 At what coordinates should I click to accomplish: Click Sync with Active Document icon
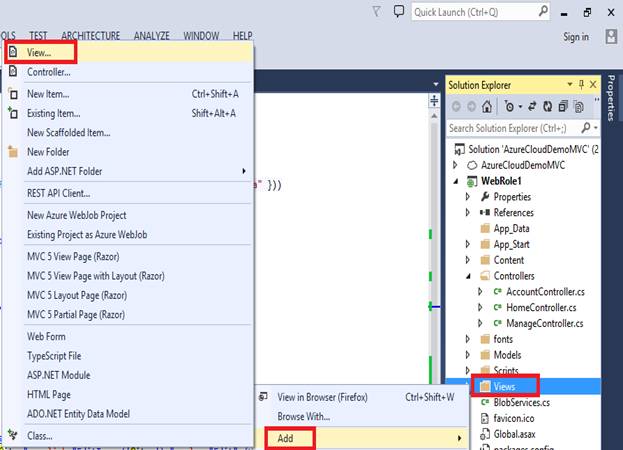pos(532,106)
